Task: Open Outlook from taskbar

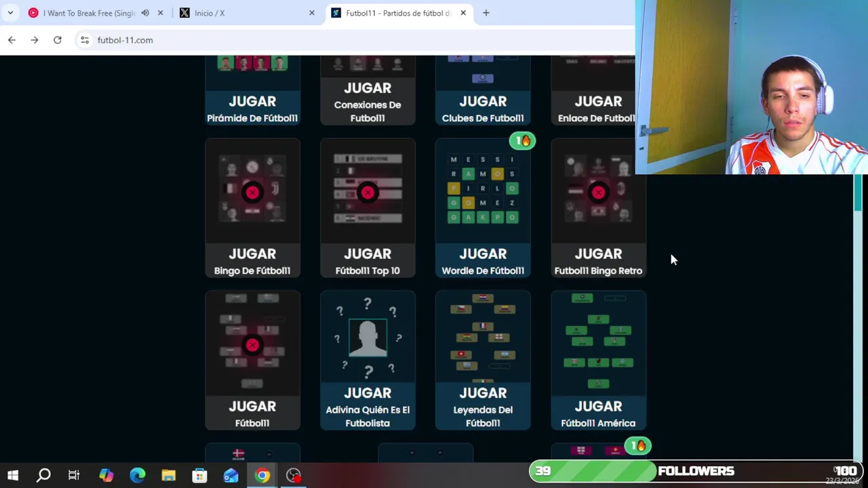Action: [x=231, y=475]
